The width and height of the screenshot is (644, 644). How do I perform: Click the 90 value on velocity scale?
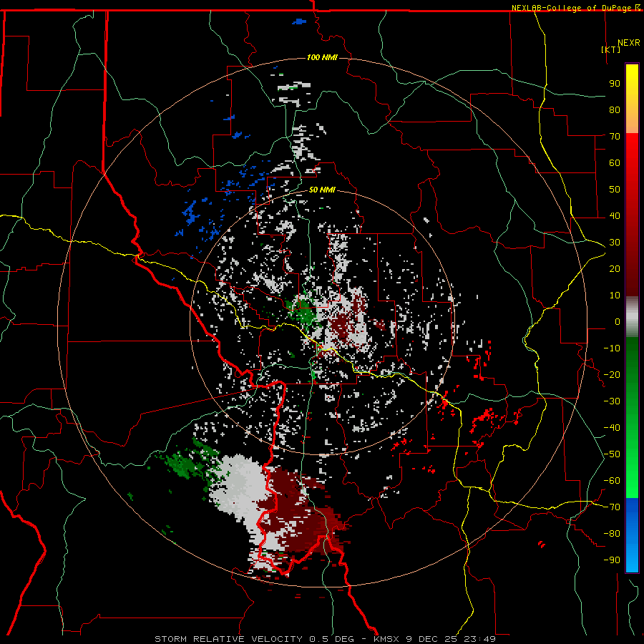(x=615, y=84)
